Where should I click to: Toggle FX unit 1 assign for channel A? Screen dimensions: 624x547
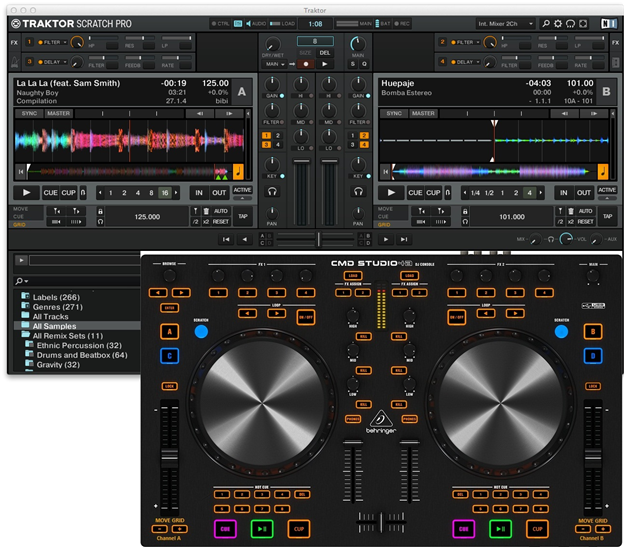tap(267, 135)
